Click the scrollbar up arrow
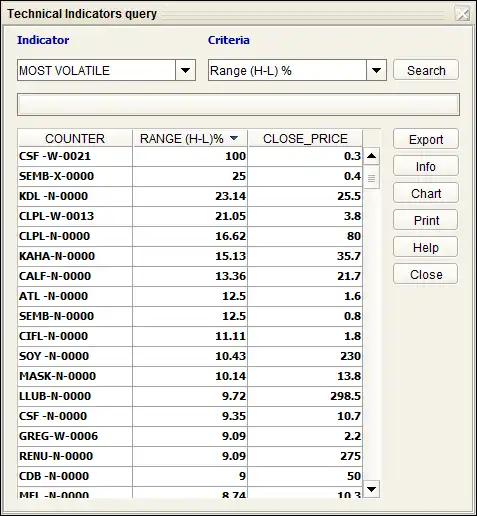This screenshot has height=516, width=477. click(x=371, y=156)
